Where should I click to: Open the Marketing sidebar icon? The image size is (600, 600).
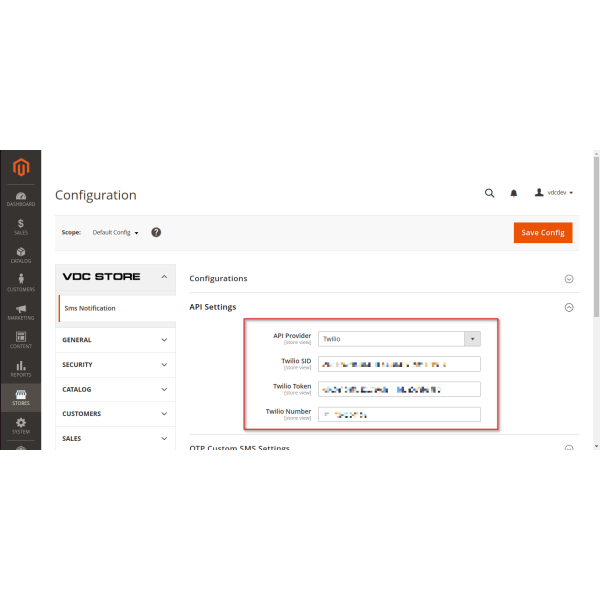[x=20, y=312]
